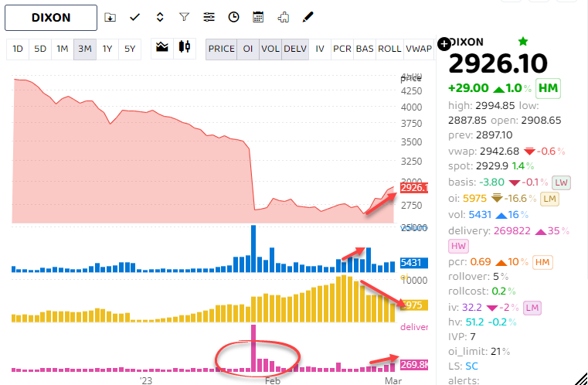Click the SC link beside LS
This screenshot has width=588, height=385.
point(472,366)
